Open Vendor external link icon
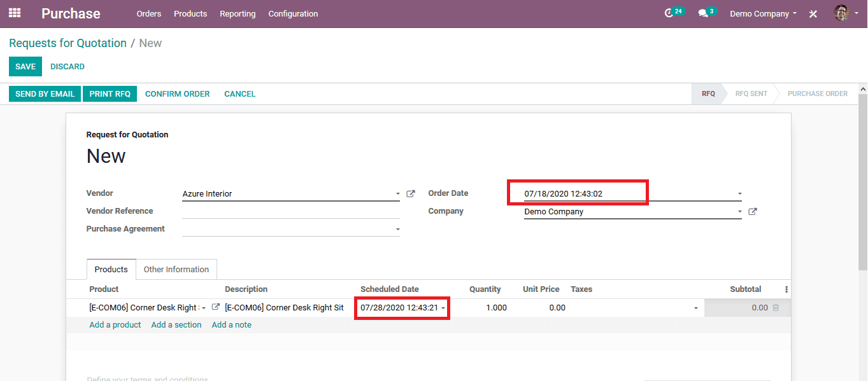 click(411, 193)
